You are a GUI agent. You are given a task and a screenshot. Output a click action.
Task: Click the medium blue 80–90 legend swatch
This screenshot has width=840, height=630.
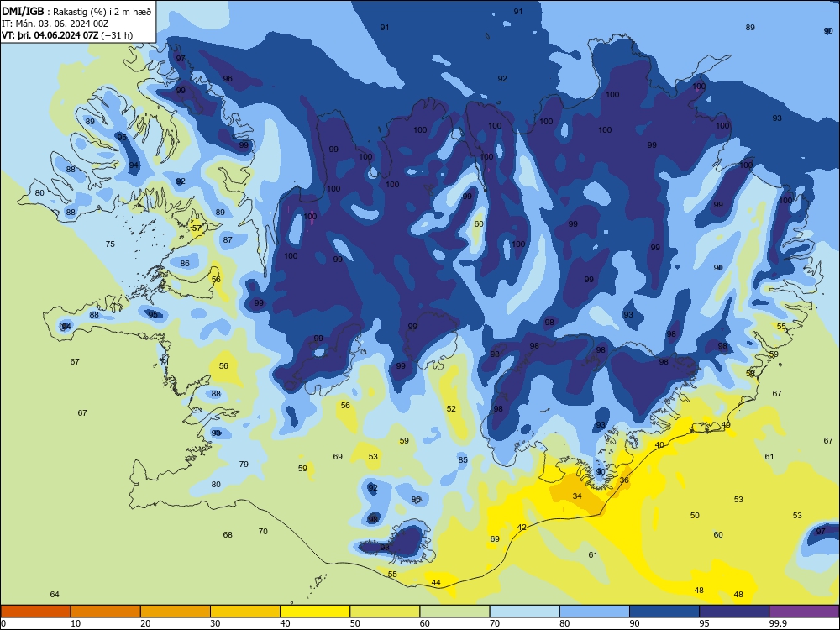(595, 612)
